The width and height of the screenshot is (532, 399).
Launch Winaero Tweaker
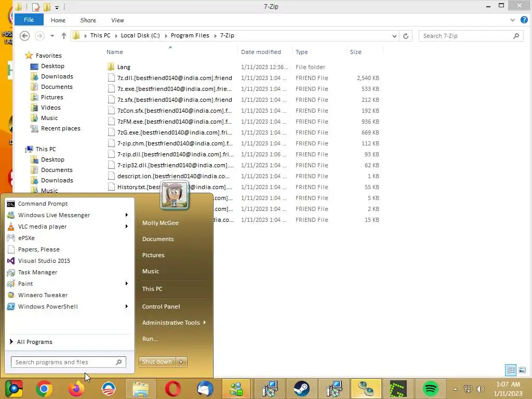click(x=37, y=295)
